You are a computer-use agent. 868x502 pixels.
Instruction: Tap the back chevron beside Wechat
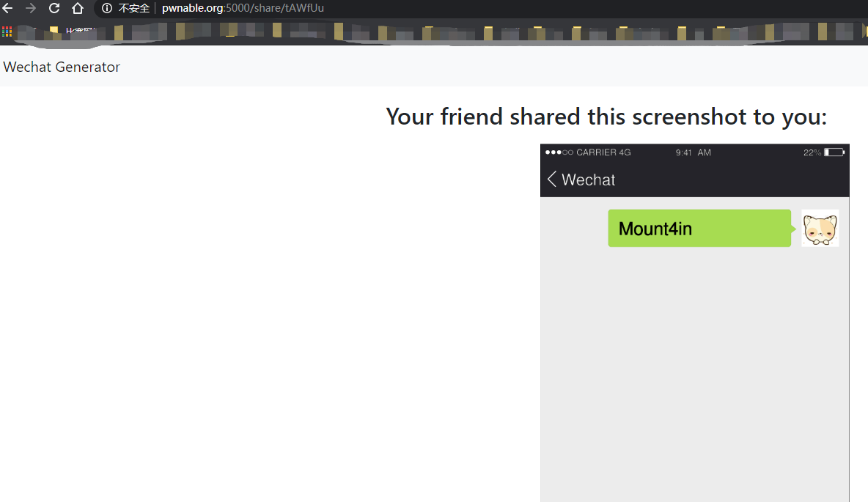pos(552,180)
